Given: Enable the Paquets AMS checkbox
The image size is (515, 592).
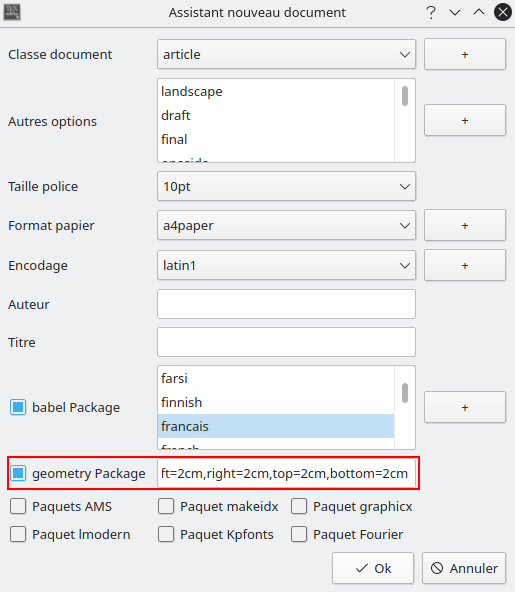Looking at the screenshot, I should click(18, 506).
